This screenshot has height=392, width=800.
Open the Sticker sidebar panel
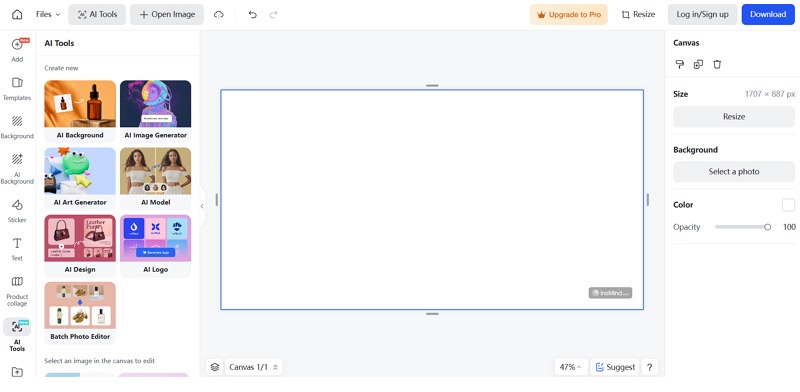click(17, 211)
